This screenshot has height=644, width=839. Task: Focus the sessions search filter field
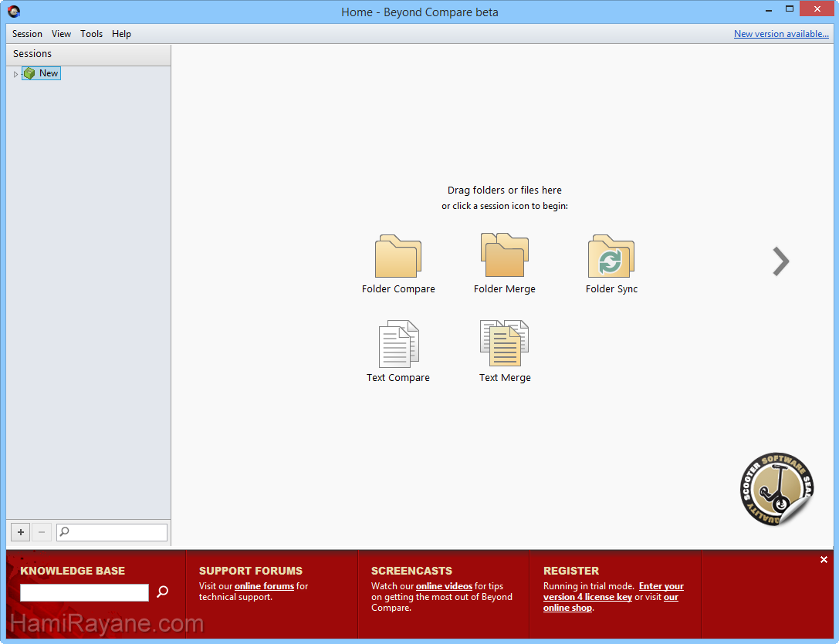coord(112,532)
